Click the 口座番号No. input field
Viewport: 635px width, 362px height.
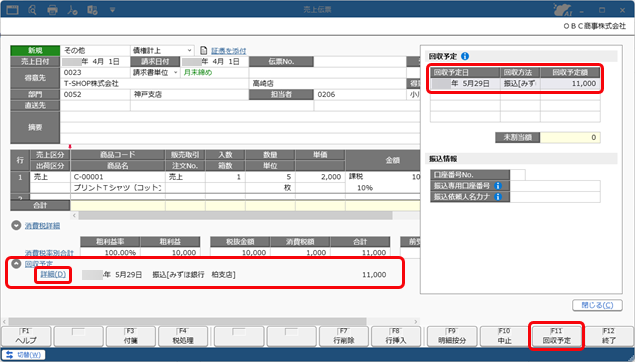click(518, 175)
